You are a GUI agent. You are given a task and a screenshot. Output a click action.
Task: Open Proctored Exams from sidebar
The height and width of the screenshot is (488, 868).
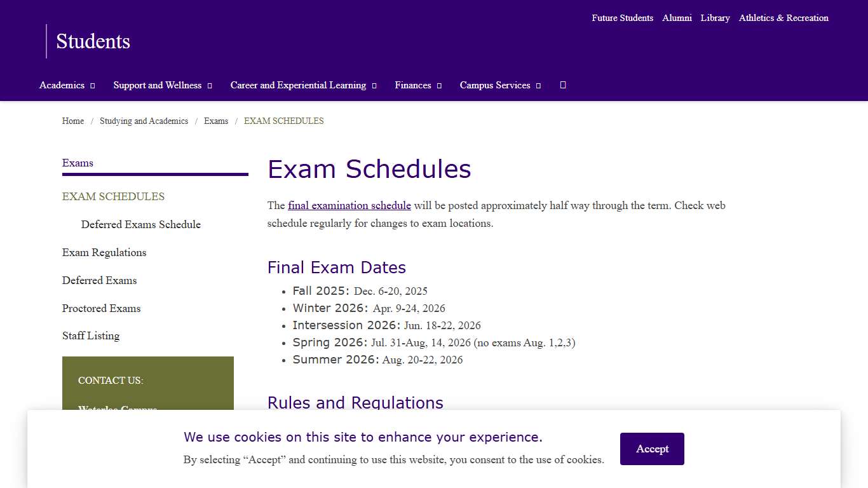pyautogui.click(x=101, y=308)
